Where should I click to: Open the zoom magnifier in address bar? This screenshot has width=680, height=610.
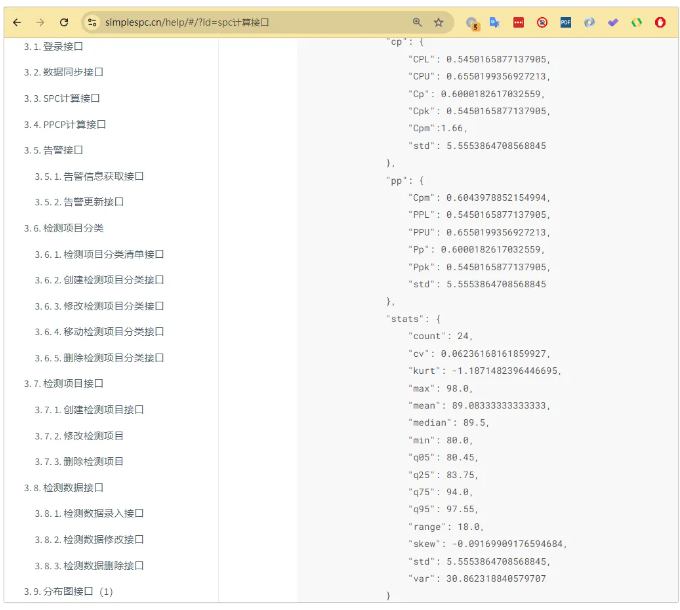click(417, 22)
